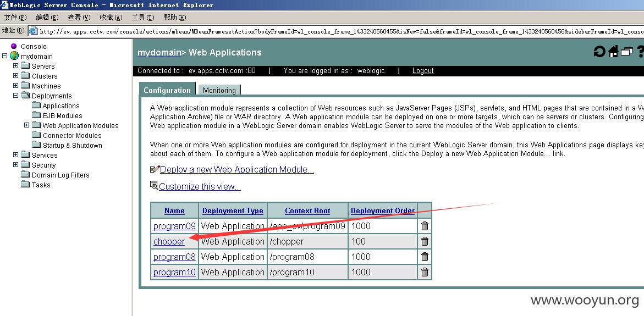Image resolution: width=644 pixels, height=316 pixels.
Task: Click the Tasks folder icon
Action: [x=25, y=185]
